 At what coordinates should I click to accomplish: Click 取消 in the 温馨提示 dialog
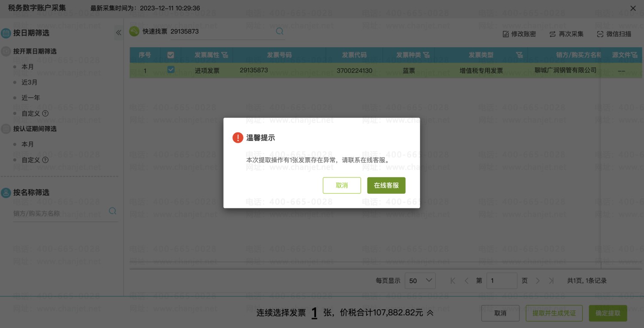pos(342,185)
